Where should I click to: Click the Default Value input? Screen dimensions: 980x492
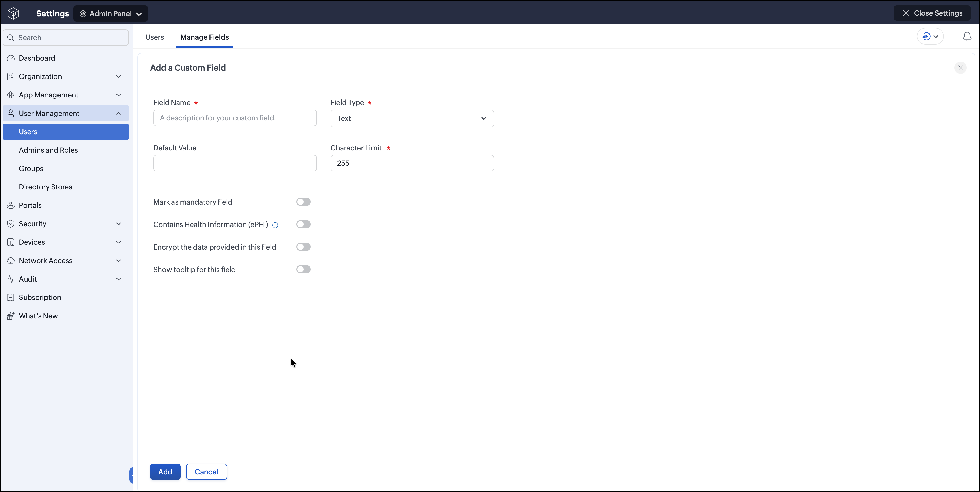coord(235,163)
